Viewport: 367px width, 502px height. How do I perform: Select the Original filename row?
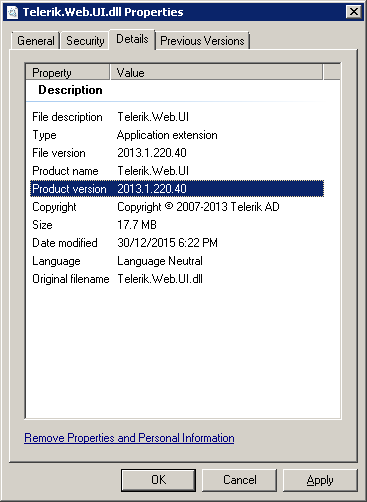point(177,279)
